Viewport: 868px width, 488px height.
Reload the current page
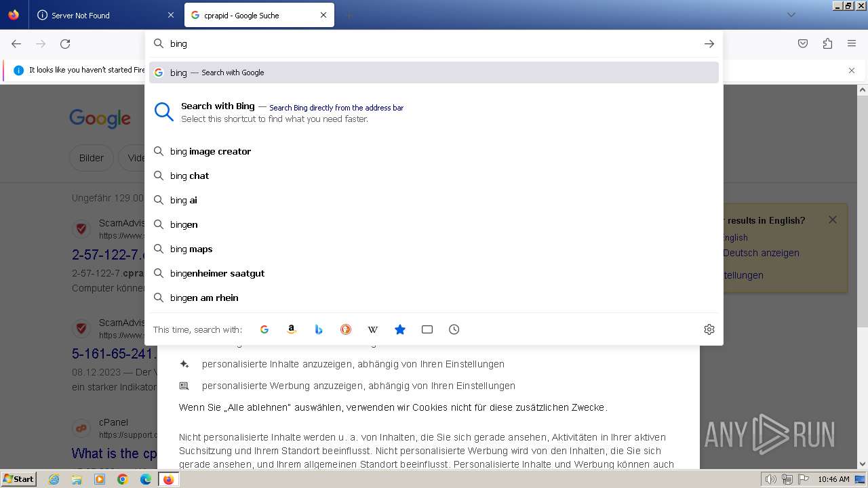coord(65,43)
